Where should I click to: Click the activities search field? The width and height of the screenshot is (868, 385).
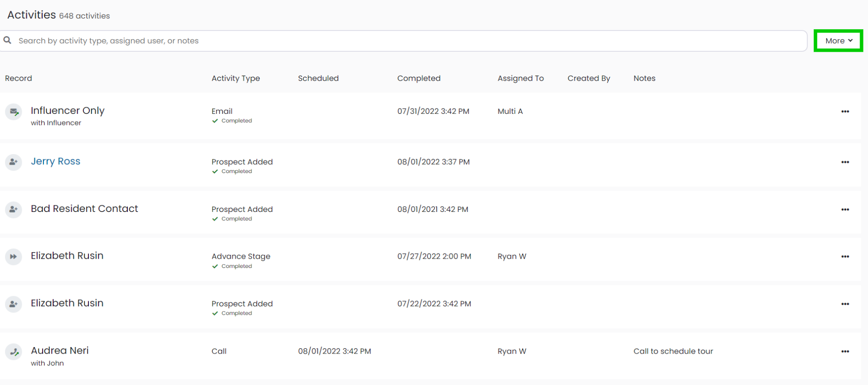click(404, 41)
